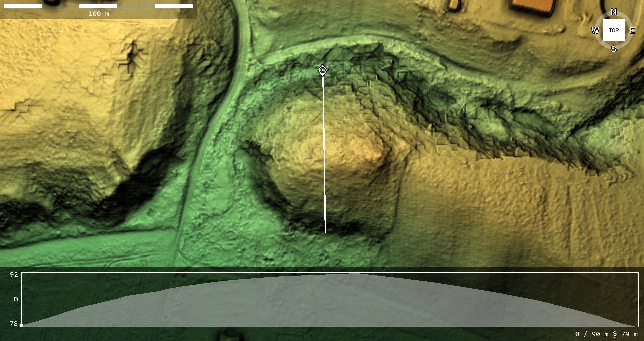The height and width of the screenshot is (341, 644).
Task: Select the TOP face of the view cube
Action: pos(613,30)
